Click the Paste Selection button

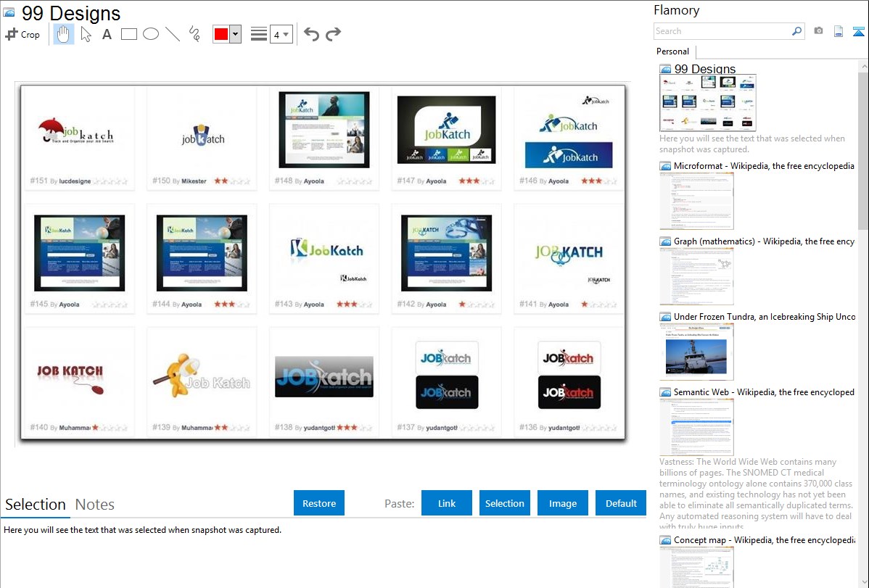tap(504, 503)
